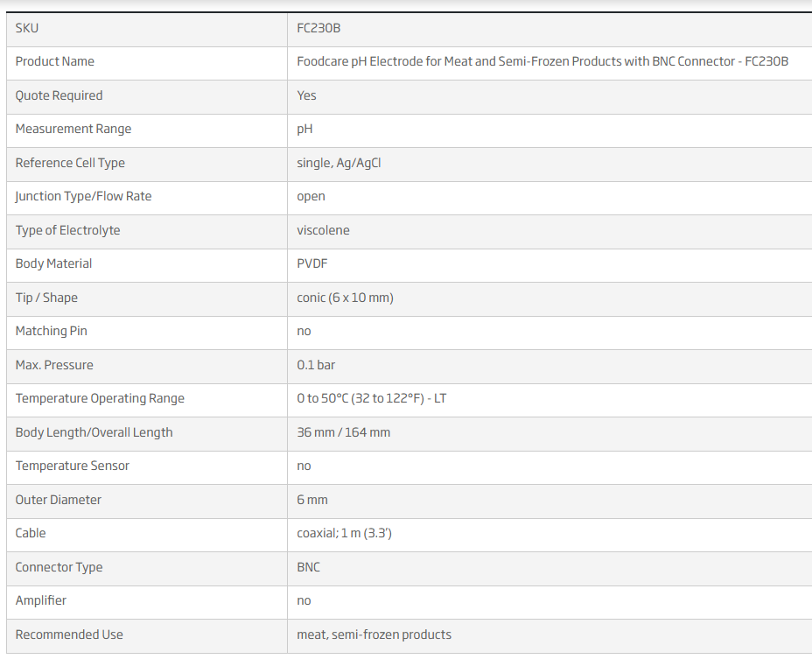Click the PVDF body material value
Viewport: 812px width, 659px height.
tap(311, 263)
